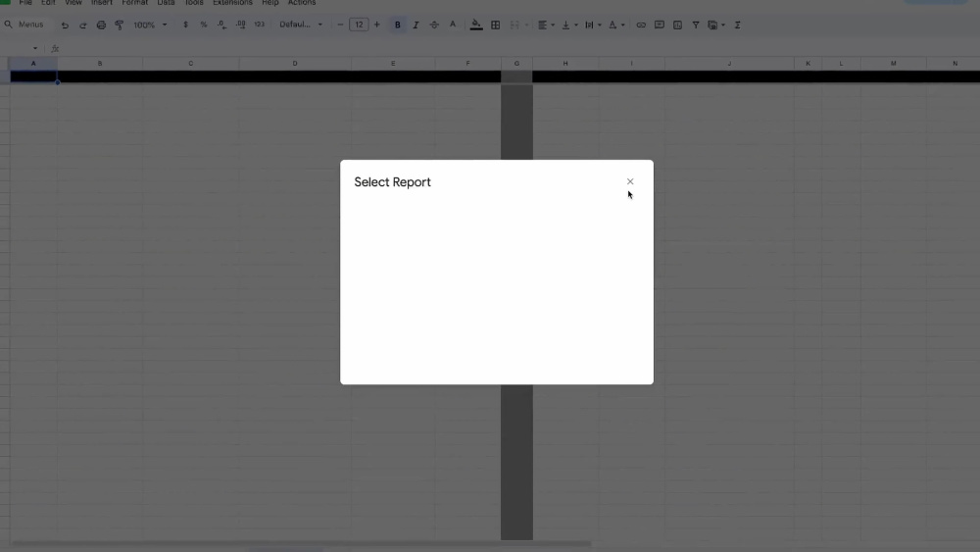
Task: Open the Edit menu
Action: [48, 3]
